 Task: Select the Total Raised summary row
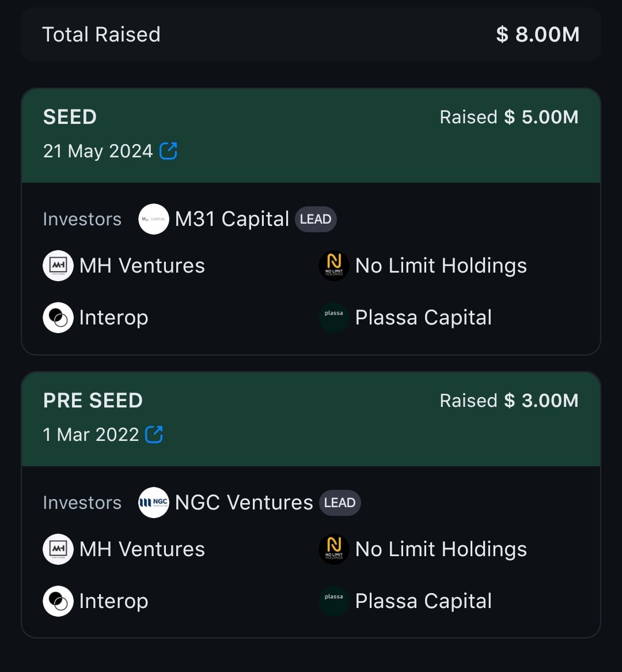pyautogui.click(x=311, y=34)
